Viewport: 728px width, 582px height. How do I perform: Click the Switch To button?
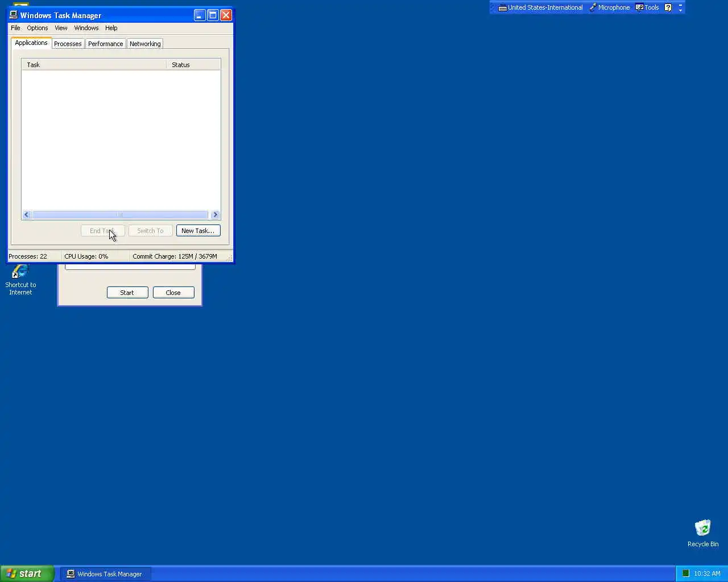point(150,231)
